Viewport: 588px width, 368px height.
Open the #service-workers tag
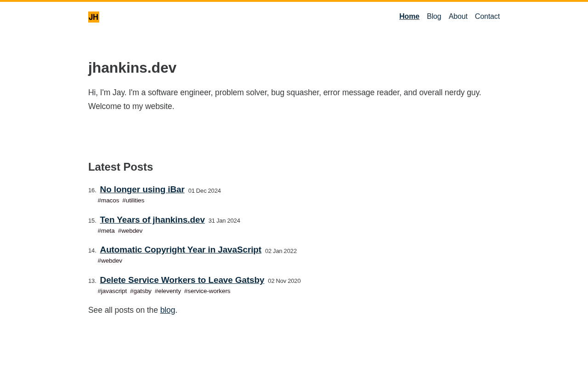[x=207, y=291]
